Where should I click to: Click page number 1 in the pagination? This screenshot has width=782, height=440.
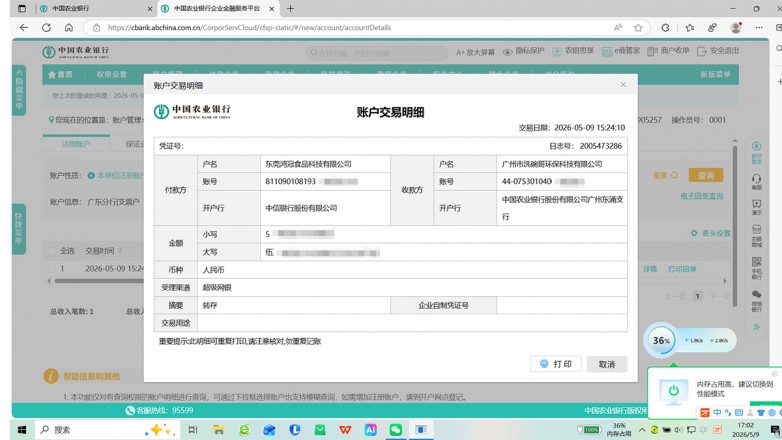tap(698, 296)
